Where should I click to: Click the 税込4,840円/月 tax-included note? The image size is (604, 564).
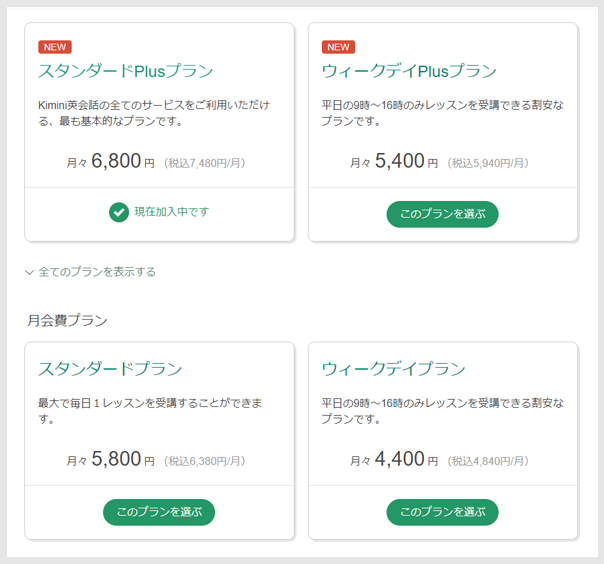(488, 461)
